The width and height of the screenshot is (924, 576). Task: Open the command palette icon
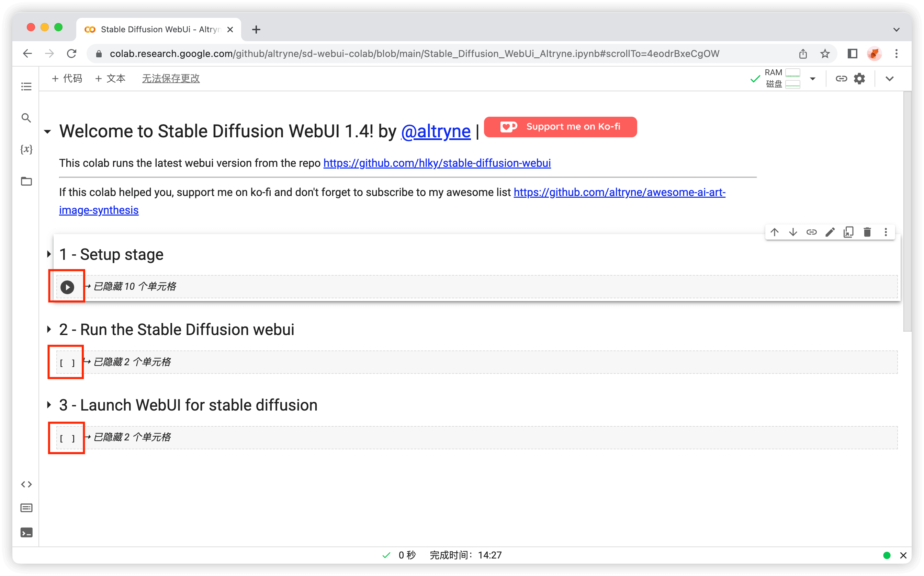tap(26, 508)
